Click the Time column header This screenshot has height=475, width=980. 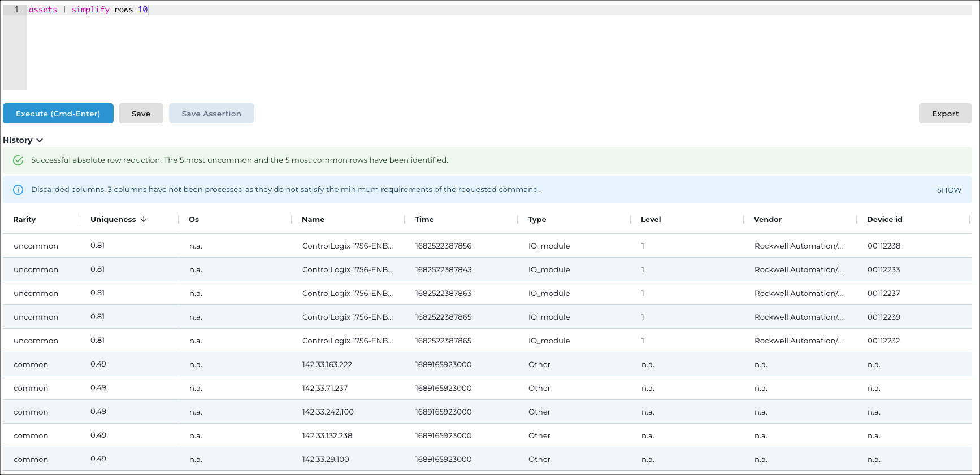[424, 219]
